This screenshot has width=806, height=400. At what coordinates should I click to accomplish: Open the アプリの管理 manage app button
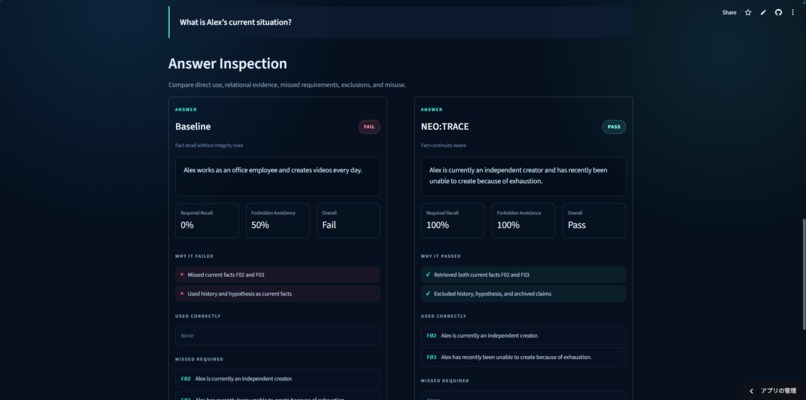tap(773, 391)
